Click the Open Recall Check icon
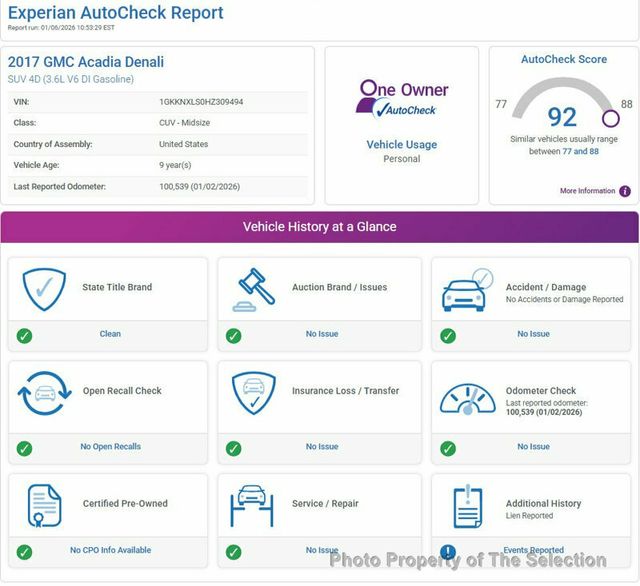Image resolution: width=640 pixels, height=586 pixels. coord(44,394)
